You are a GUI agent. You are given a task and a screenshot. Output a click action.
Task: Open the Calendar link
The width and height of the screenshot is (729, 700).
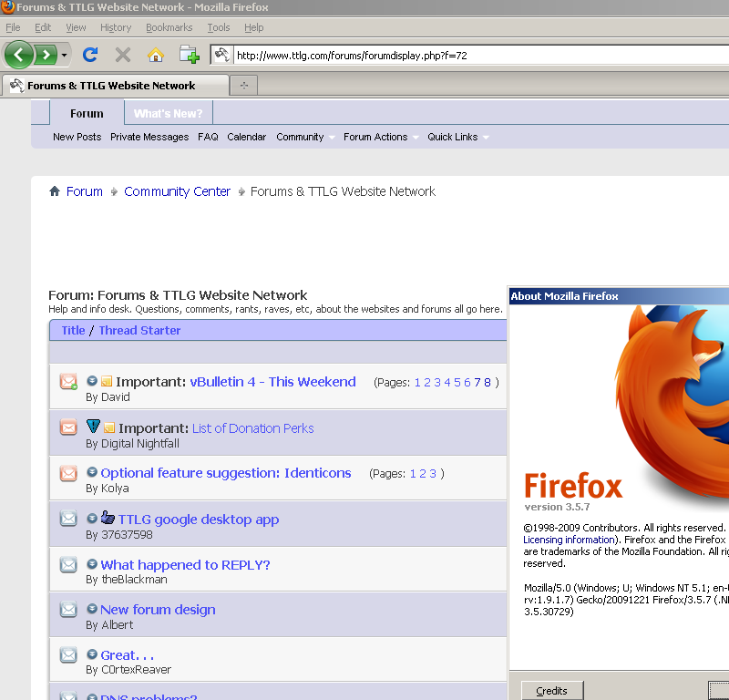click(246, 137)
